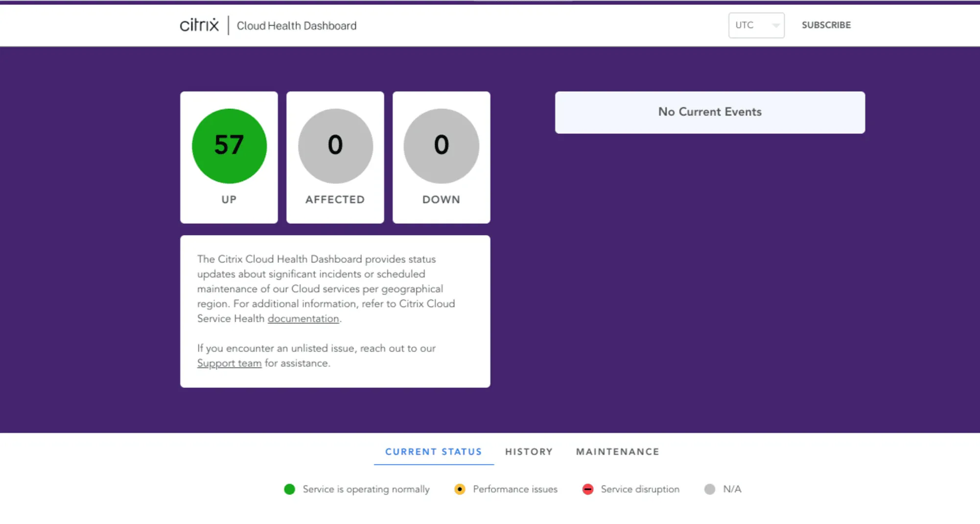Click the SUBSCRIBE button

tap(826, 25)
